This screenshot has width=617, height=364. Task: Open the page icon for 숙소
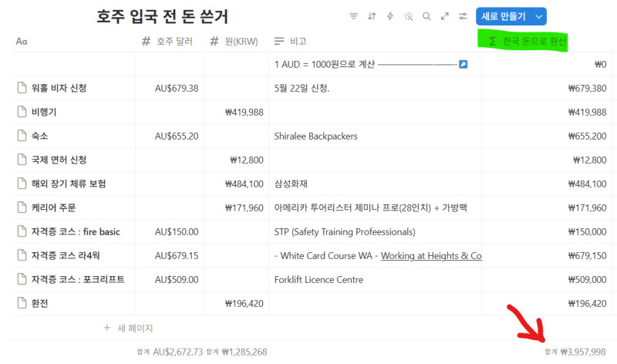pos(22,136)
